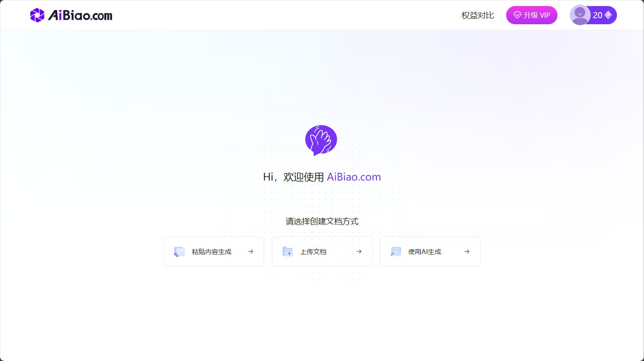Click the arrow on 上传文档 card

[359, 252]
